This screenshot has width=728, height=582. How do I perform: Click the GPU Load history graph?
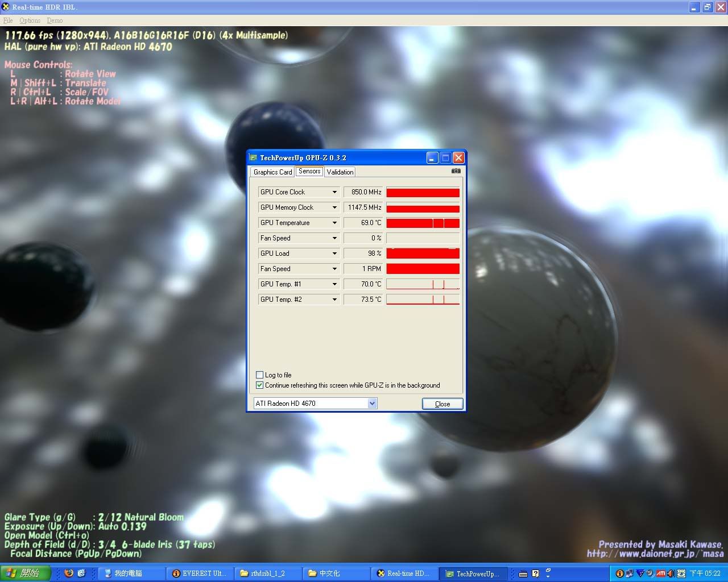pyautogui.click(x=423, y=253)
